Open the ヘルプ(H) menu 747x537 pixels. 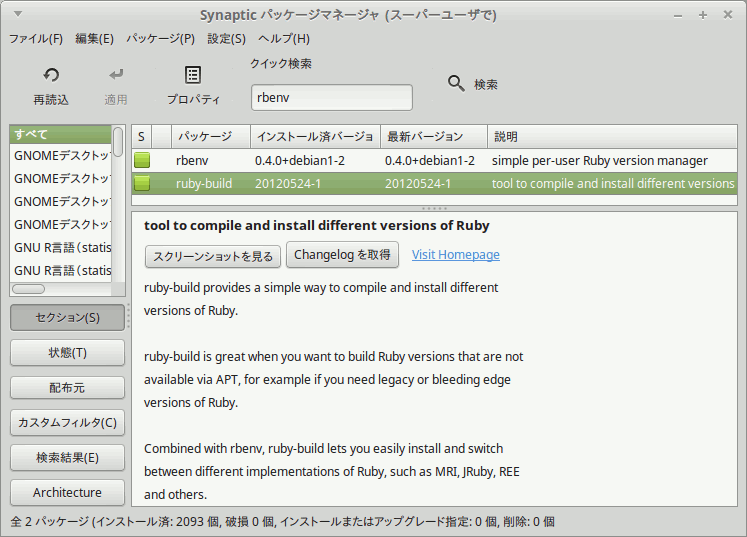click(x=284, y=39)
